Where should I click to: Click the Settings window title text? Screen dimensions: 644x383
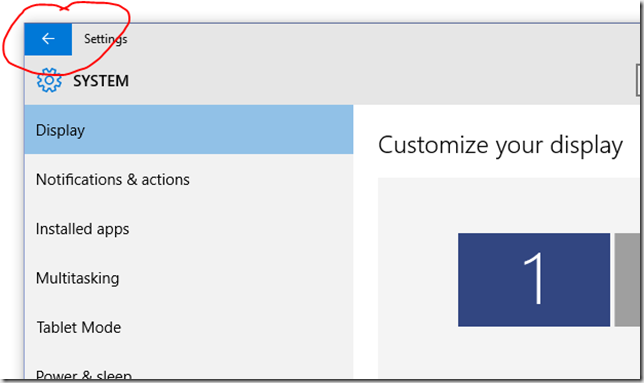click(x=106, y=39)
